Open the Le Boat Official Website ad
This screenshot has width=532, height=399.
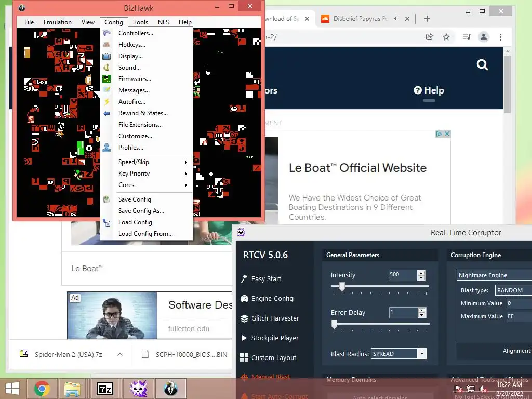pos(357,168)
